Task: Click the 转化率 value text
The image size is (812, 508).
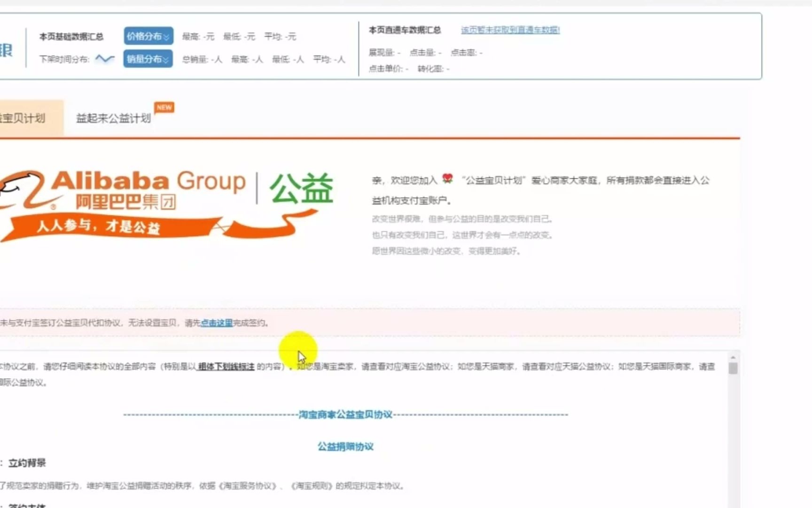Action: [x=433, y=69]
